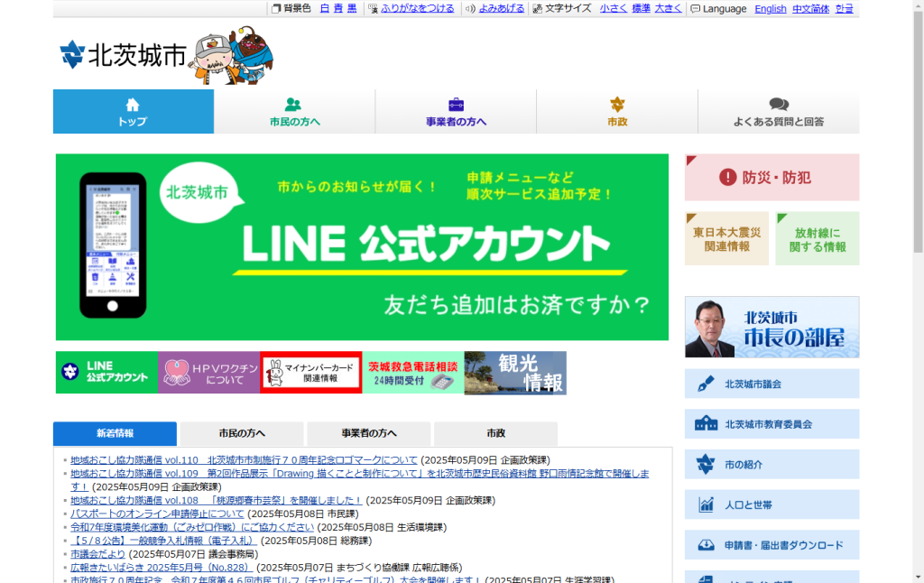This screenshot has width=924, height=583.
Task: Switch to 事業者の方へ news tab
Action: click(369, 433)
